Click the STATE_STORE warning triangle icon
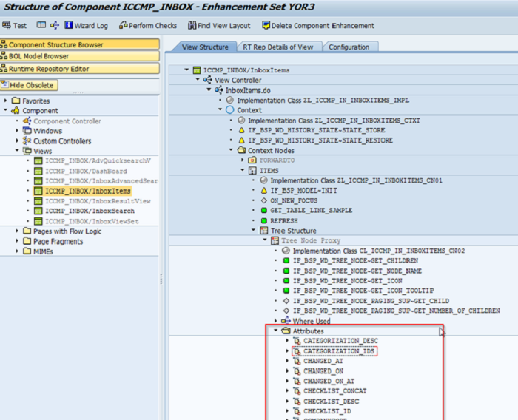This screenshot has width=518, height=420. coord(241,130)
